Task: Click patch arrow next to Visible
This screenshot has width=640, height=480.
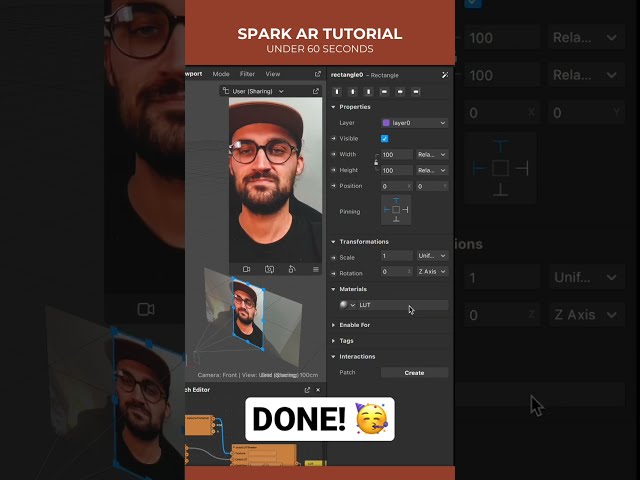Action: 333,138
